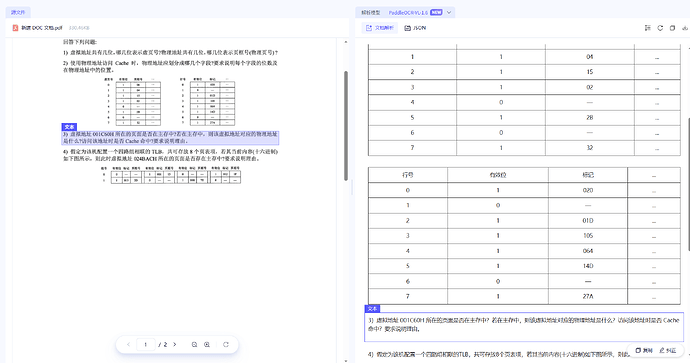Viewport: 690px width, 363px height.
Task: Click the Cache table image in PDF preview
Action: click(207, 102)
